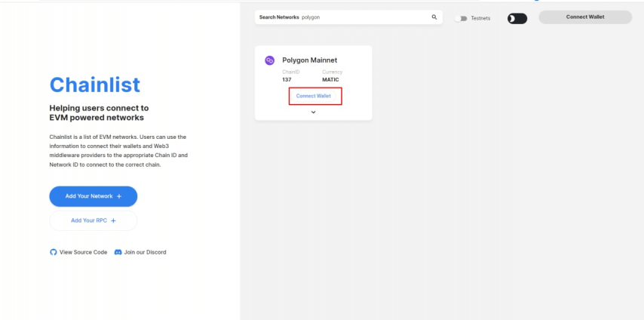644x320 pixels.
Task: Click the purple Polygon network logo
Action: click(270, 60)
